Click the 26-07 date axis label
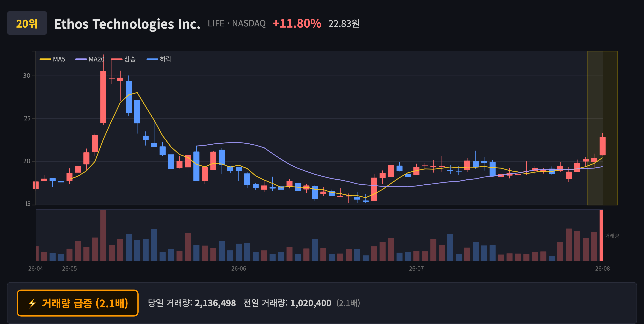This screenshot has height=324, width=644. pos(416,268)
